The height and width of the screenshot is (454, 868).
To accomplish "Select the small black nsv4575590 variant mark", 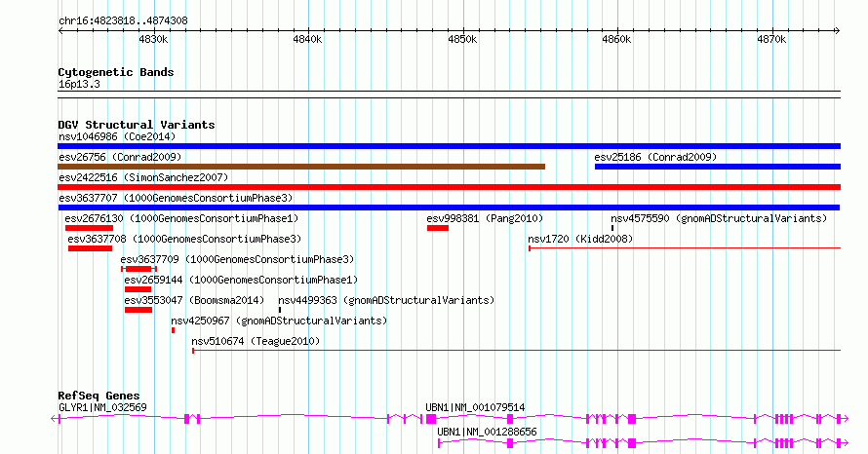I will tap(612, 228).
